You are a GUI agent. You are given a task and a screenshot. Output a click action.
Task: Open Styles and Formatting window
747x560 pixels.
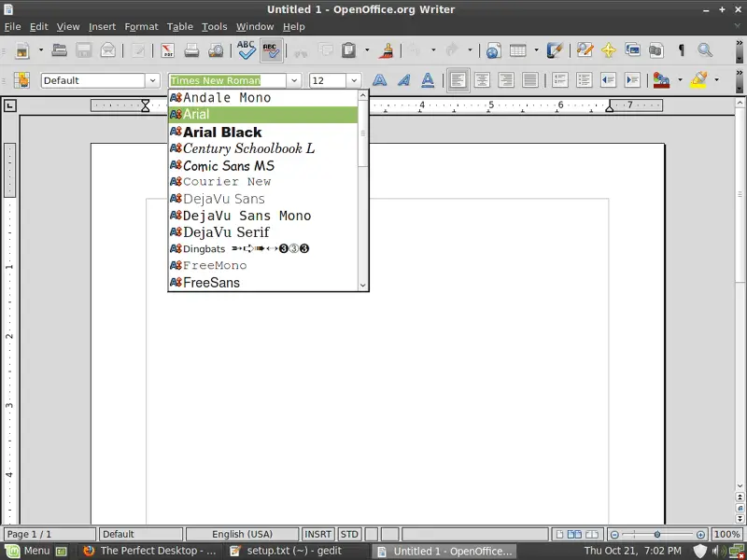coord(21,80)
